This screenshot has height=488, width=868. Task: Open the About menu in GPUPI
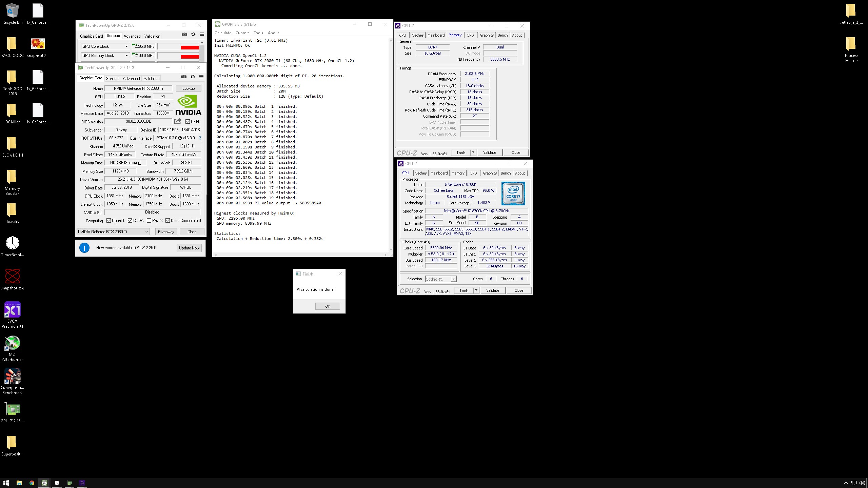[273, 33]
